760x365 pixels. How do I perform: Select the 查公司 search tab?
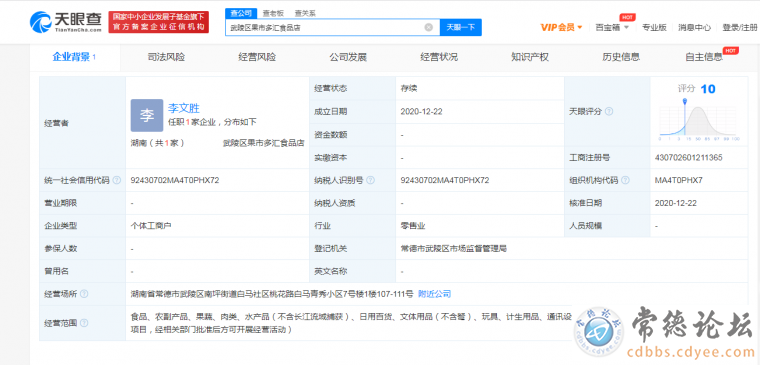point(241,13)
